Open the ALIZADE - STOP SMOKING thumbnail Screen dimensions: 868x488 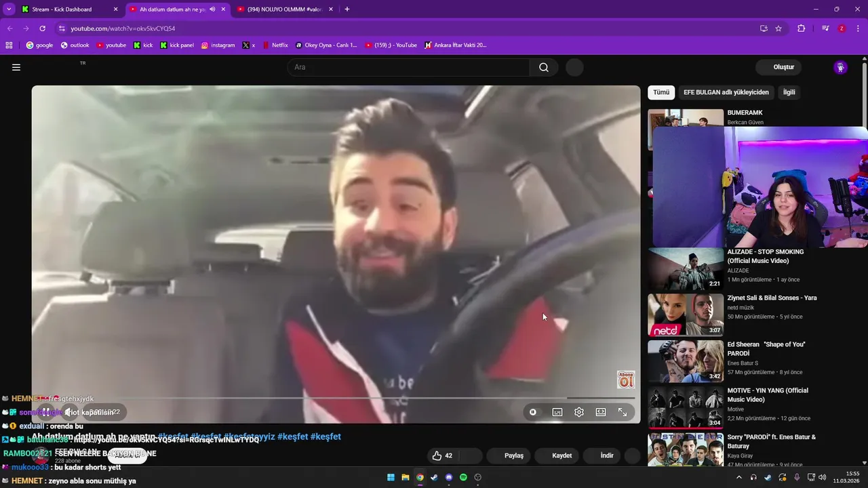point(686,268)
